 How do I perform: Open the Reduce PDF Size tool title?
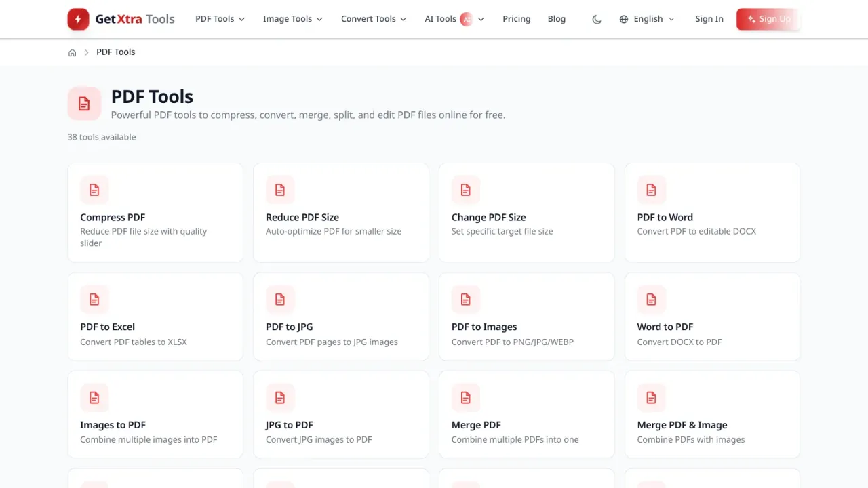(x=302, y=218)
